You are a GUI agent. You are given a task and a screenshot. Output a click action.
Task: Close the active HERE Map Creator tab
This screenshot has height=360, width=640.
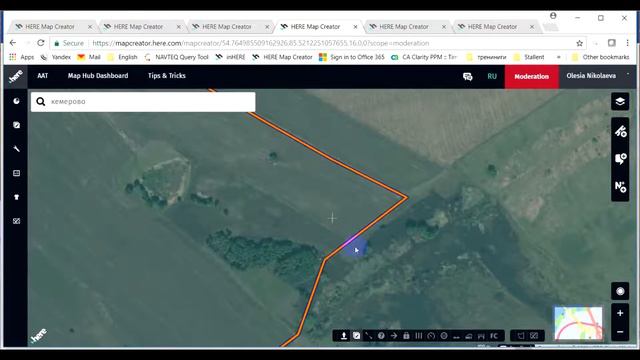[x=355, y=27]
